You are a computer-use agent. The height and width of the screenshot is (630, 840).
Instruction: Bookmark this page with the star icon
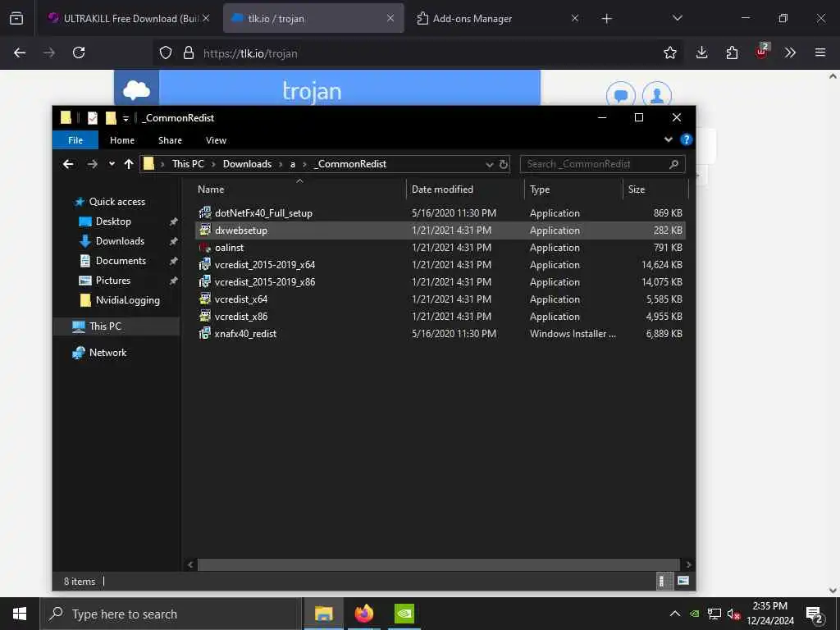[669, 52]
